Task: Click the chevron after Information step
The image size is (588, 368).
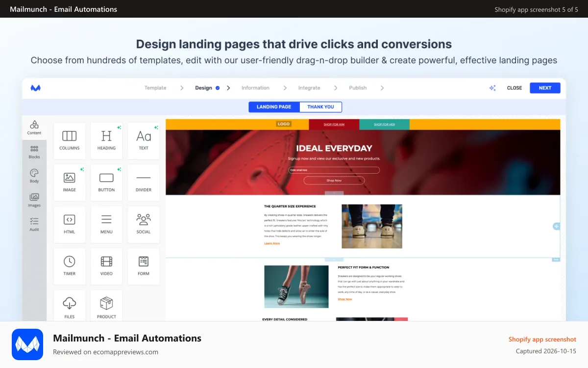Action: pos(285,88)
